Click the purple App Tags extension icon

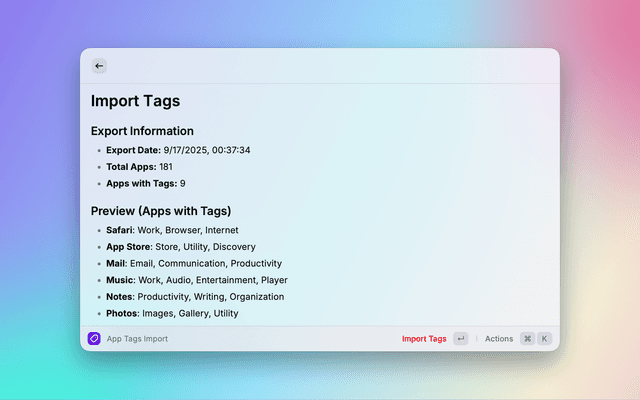pos(94,339)
